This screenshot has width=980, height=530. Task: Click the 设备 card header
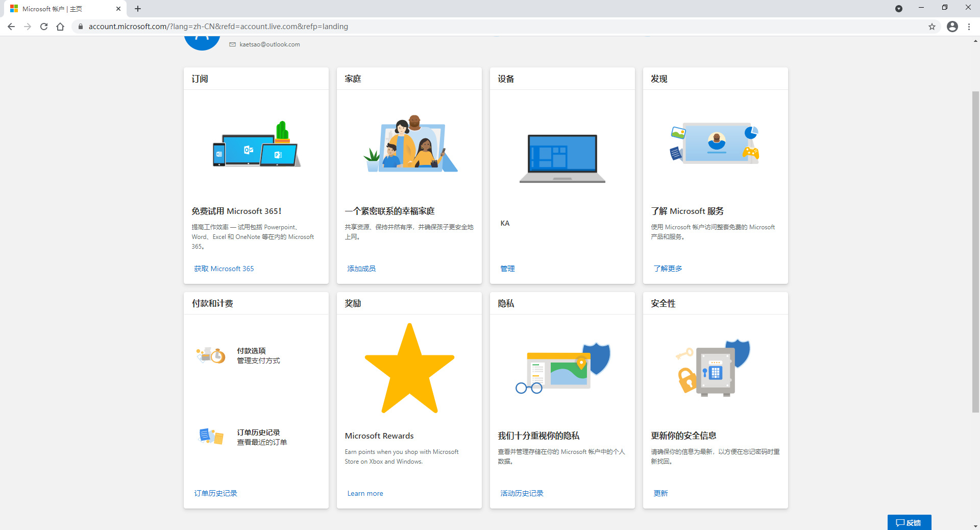(562, 79)
